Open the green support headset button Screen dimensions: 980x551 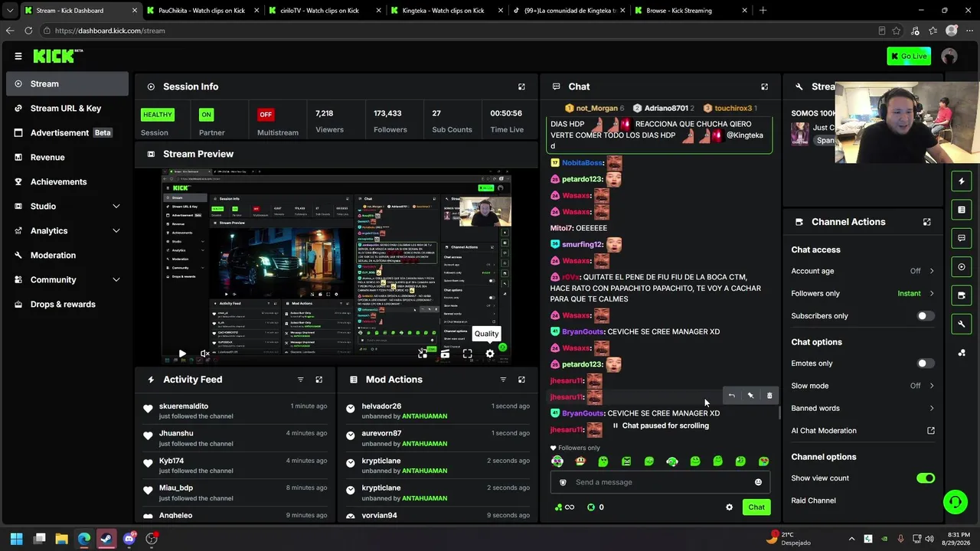click(955, 502)
